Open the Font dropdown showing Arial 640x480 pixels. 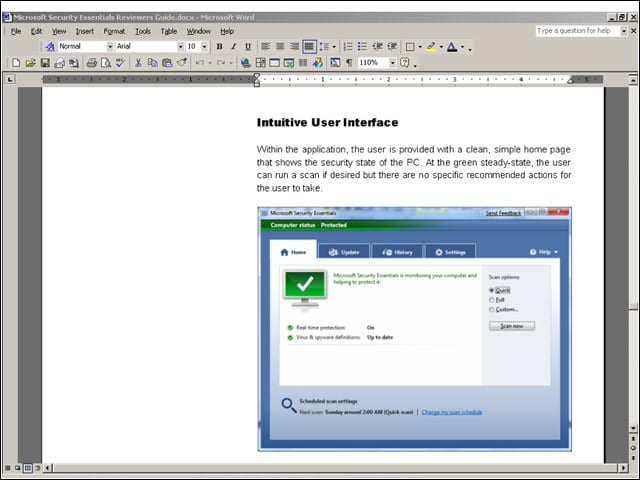(180, 47)
